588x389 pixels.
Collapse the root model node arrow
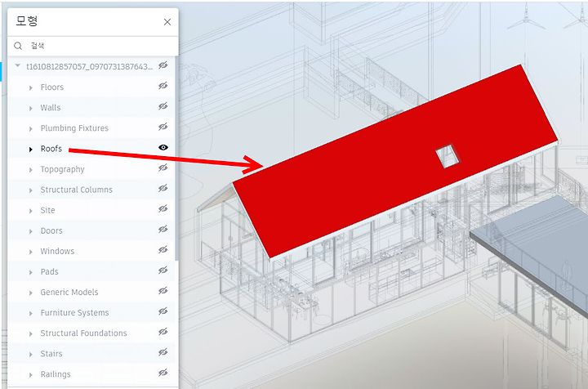(x=17, y=65)
